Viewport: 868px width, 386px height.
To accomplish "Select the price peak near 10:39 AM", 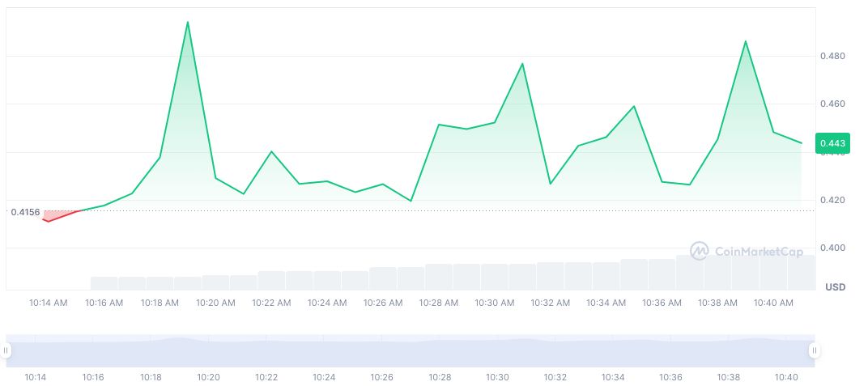I will (745, 41).
